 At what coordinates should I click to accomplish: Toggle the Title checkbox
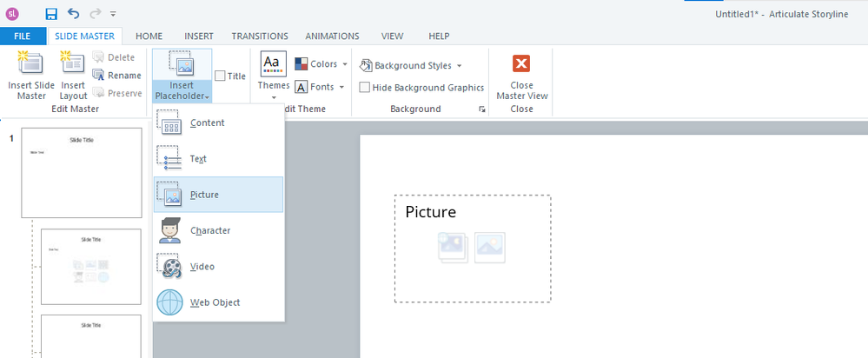220,76
